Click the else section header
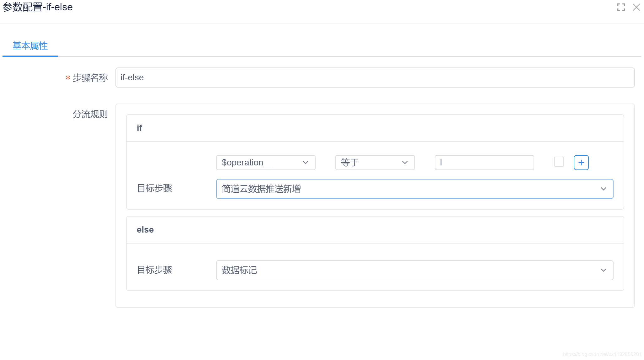 tap(145, 230)
